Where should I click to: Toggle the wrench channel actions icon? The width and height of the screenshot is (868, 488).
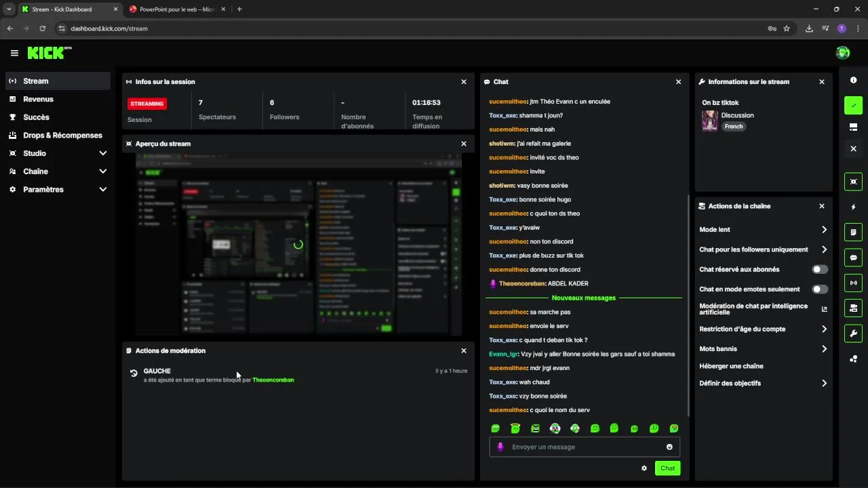(x=853, y=333)
